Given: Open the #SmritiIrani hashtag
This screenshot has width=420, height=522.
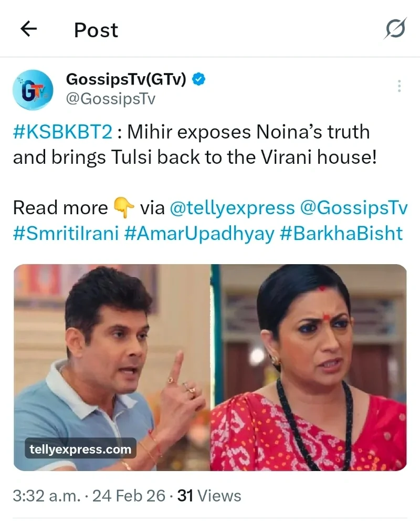Looking at the screenshot, I should coord(66,233).
